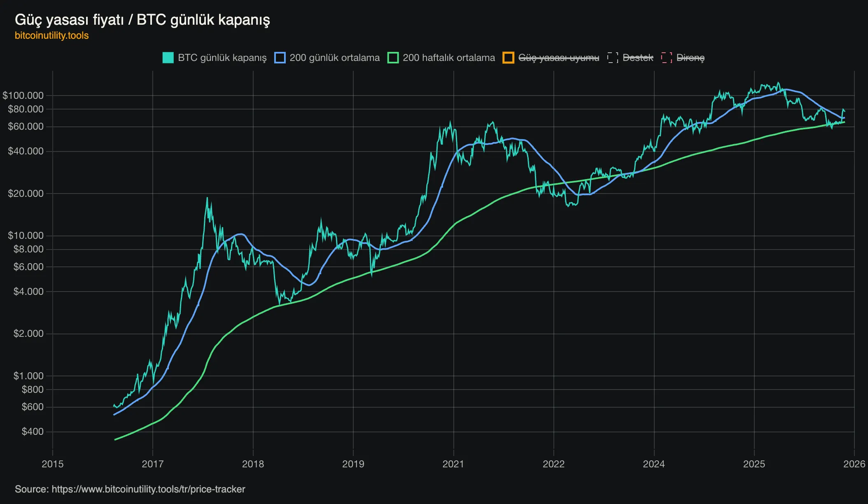Screen dimensions: 868x504
Task: Open the bitcoinutility.tools link under title
Action: coord(52,35)
